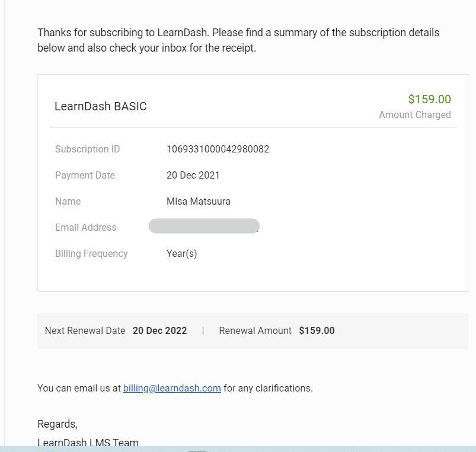
Task: Click the green $159.00 amount charged
Action: [429, 99]
